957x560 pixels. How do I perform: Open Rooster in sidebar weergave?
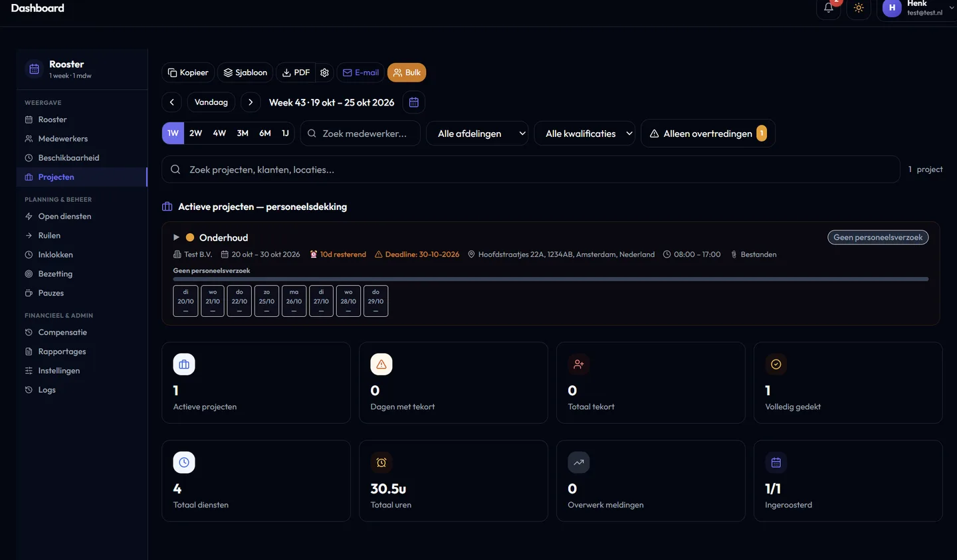tap(82, 120)
